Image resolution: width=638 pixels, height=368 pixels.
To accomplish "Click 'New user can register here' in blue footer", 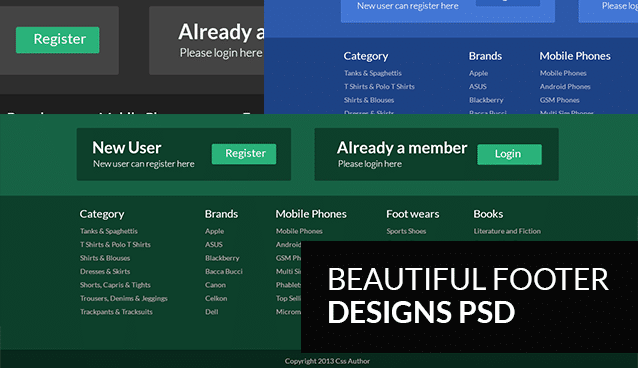I will pyautogui.click(x=408, y=6).
